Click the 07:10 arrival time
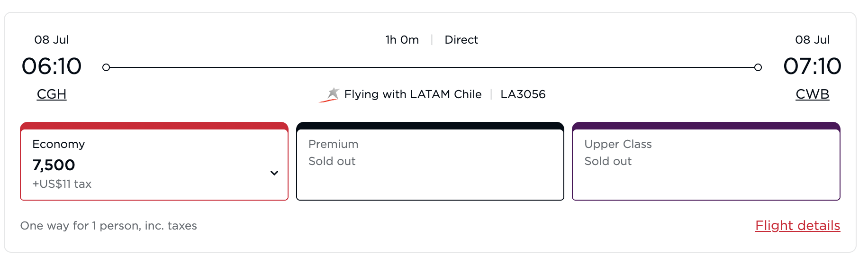Viewport: 868px width, 258px height. [812, 66]
